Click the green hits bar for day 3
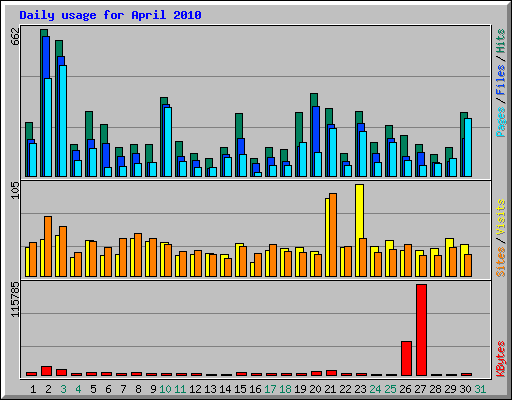The image size is (512, 400). (x=57, y=107)
